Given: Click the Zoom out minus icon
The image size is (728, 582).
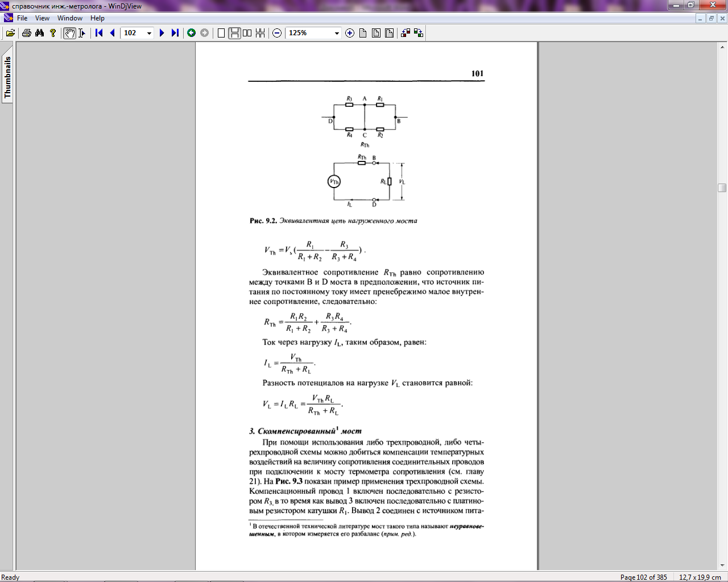Looking at the screenshot, I should 277,33.
